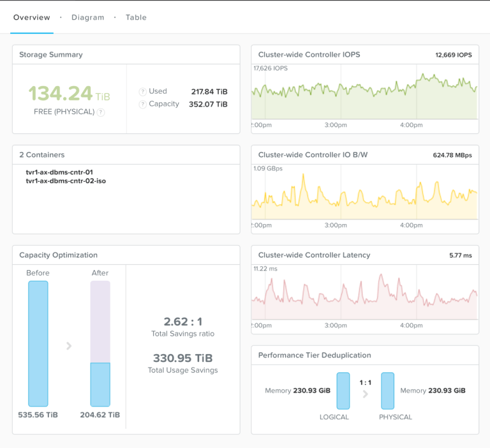Click the 1.09 GBps peak label
The width and height of the screenshot is (490, 448).
tap(268, 168)
